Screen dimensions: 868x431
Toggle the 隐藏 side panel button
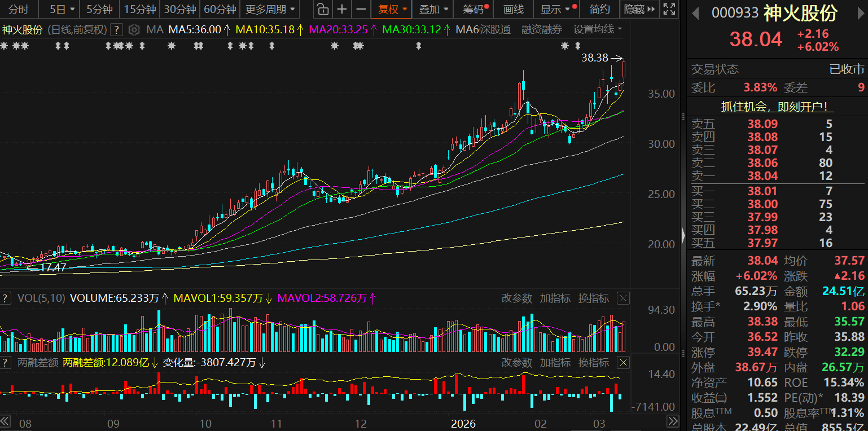tap(639, 9)
